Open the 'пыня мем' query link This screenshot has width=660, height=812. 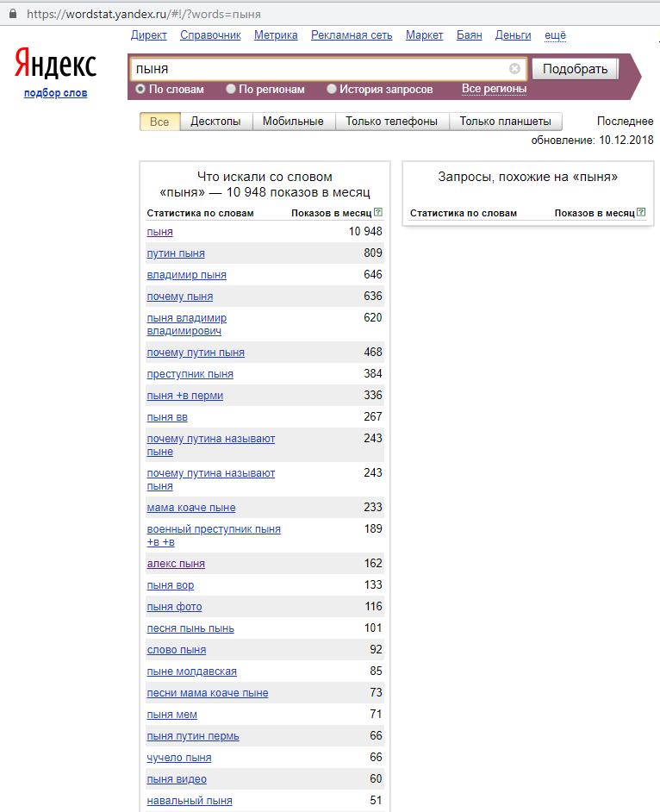coord(171,715)
